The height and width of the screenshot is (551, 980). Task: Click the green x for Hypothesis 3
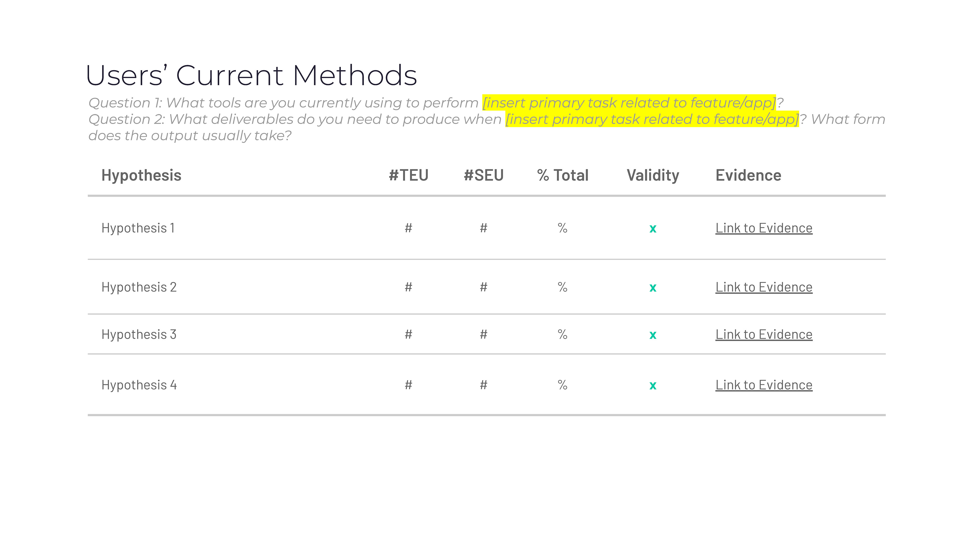pyautogui.click(x=653, y=335)
